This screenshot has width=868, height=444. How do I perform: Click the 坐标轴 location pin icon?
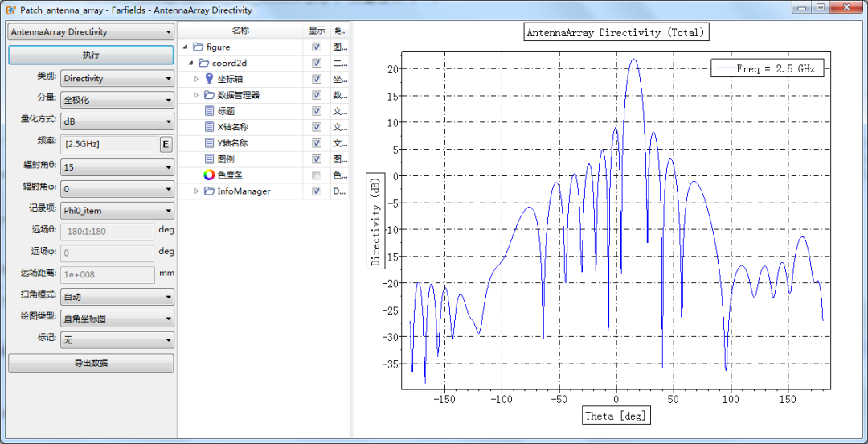click(x=209, y=80)
